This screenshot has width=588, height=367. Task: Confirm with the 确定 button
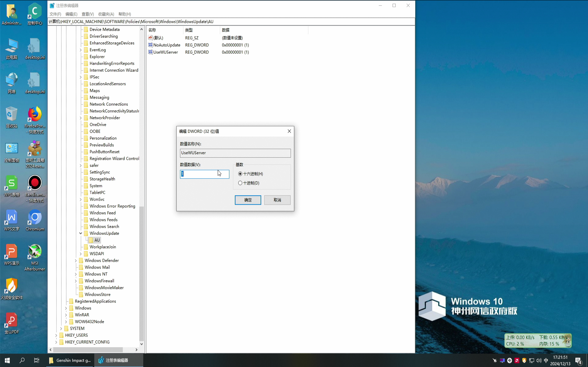pos(248,200)
